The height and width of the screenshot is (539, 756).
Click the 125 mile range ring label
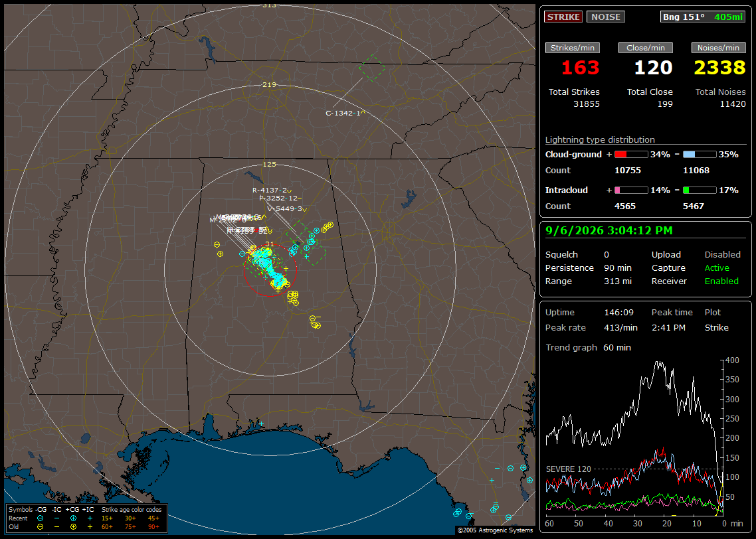pos(269,165)
